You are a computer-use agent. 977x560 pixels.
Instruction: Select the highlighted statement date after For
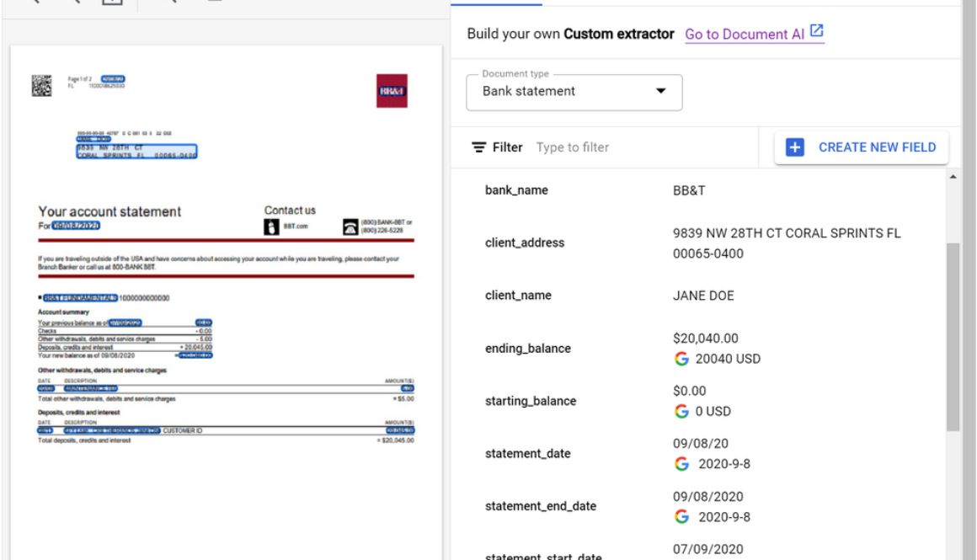76,226
